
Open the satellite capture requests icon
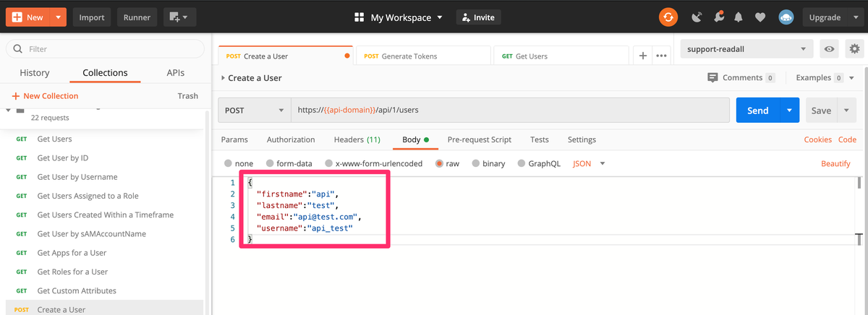tap(697, 17)
